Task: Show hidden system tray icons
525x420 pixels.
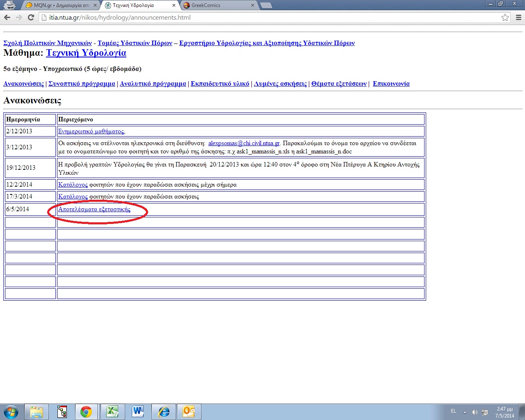Action: 465,412
